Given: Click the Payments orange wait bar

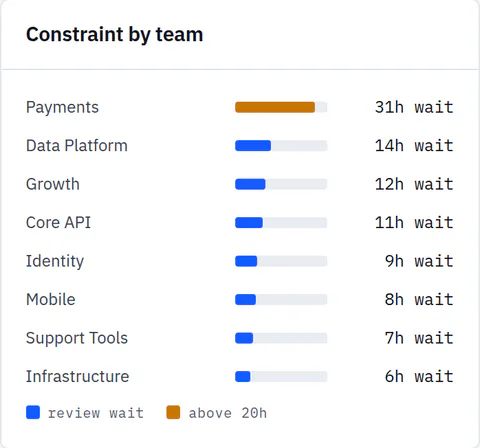Looking at the screenshot, I should tap(281, 107).
